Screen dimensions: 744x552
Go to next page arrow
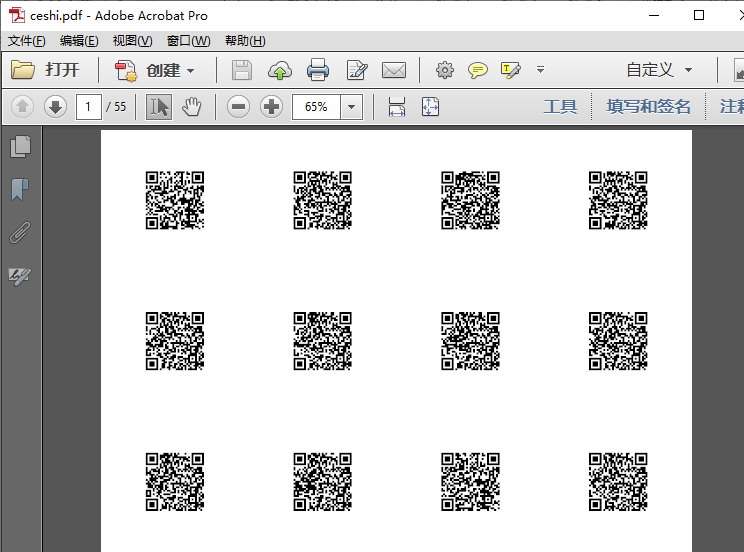click(55, 106)
